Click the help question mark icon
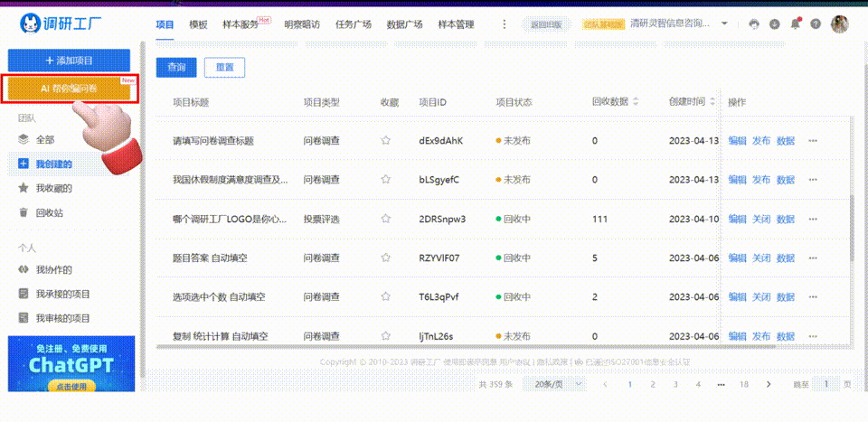868x422 pixels. [816, 24]
